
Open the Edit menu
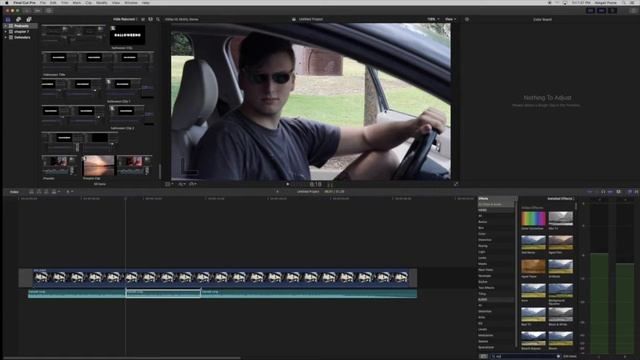53,2
